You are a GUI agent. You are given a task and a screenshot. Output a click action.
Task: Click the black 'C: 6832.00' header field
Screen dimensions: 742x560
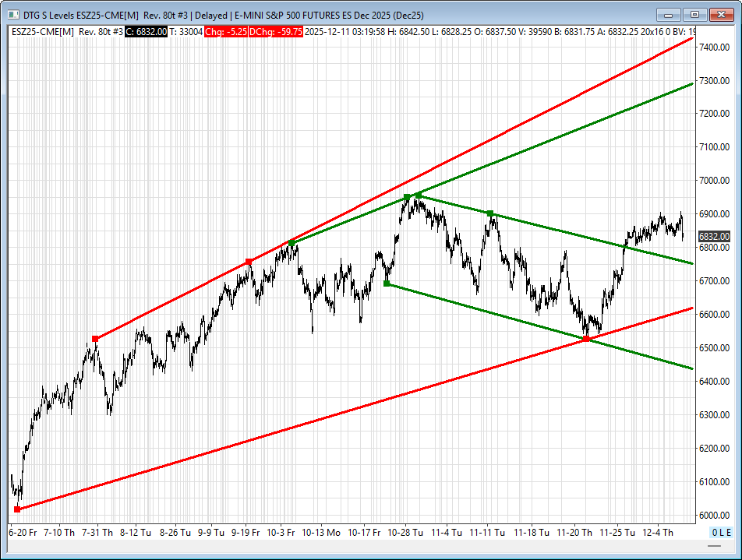147,32
